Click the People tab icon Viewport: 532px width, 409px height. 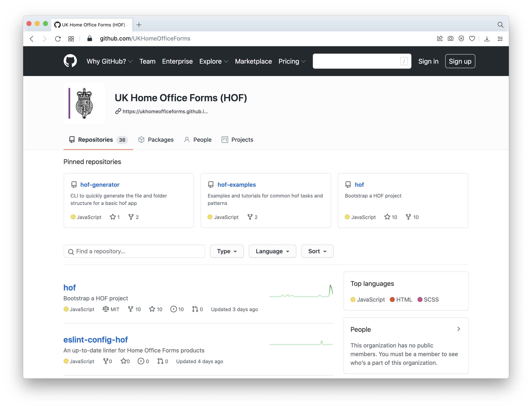coord(186,140)
